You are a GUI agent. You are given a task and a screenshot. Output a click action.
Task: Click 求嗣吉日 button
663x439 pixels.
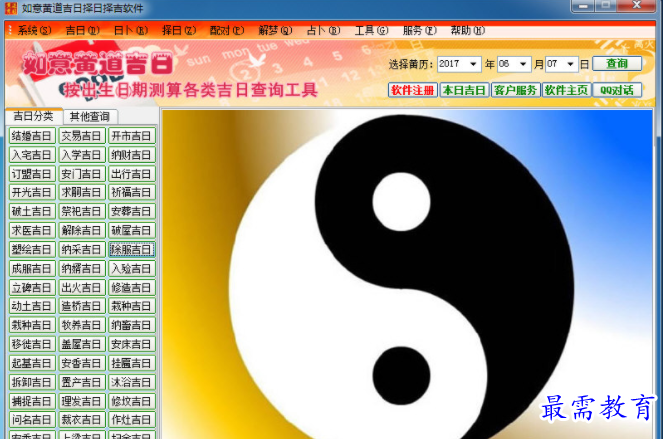[82, 192]
